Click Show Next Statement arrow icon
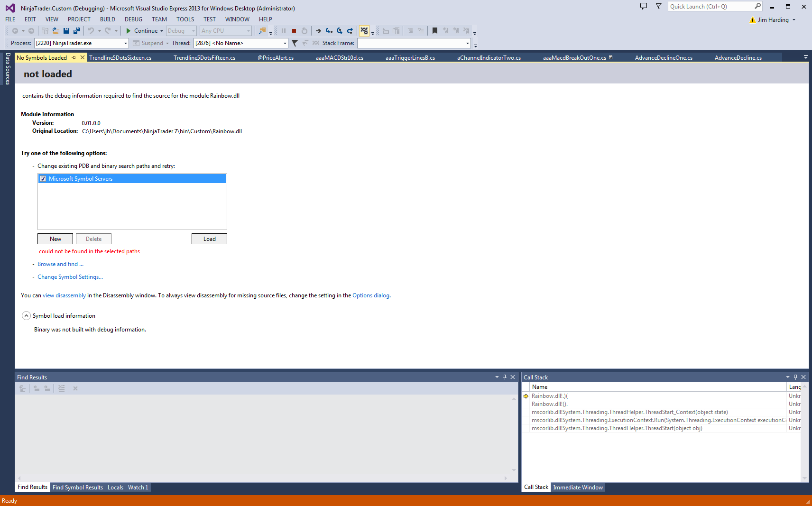This screenshot has height=506, width=812. [x=318, y=31]
